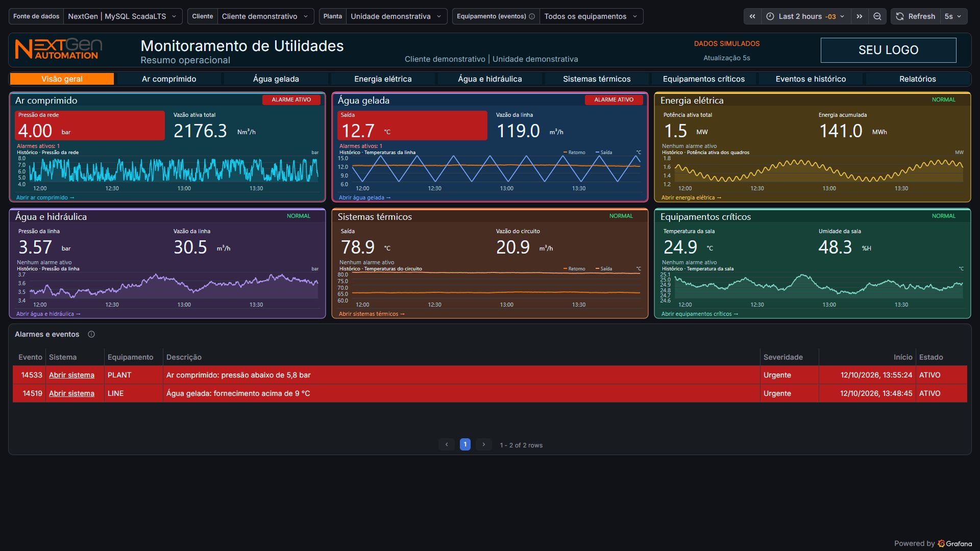The image size is (980, 551).
Task: Toggle Retorno series in Sistemas térmicos legend
Action: tap(574, 269)
